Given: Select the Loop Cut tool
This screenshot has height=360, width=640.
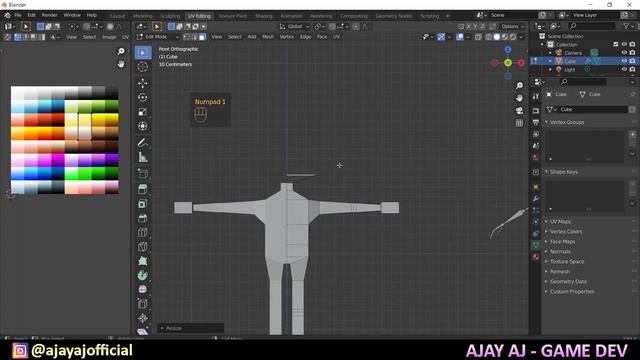Looking at the screenshot, I should pos(143,232).
